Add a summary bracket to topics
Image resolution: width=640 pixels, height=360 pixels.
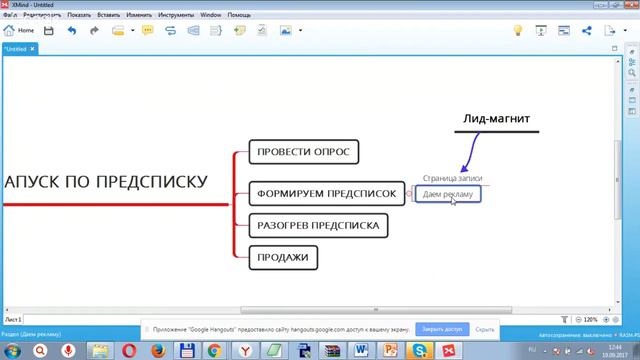tap(216, 31)
